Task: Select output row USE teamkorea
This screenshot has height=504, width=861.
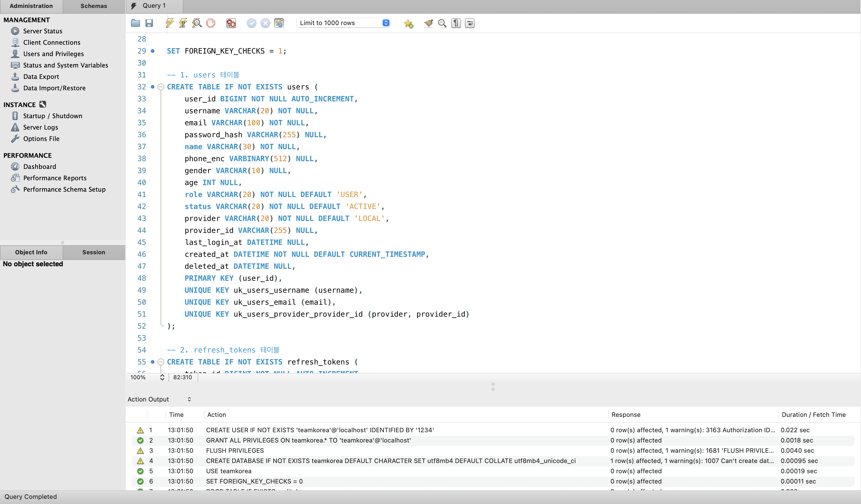Action: pyautogui.click(x=493, y=471)
